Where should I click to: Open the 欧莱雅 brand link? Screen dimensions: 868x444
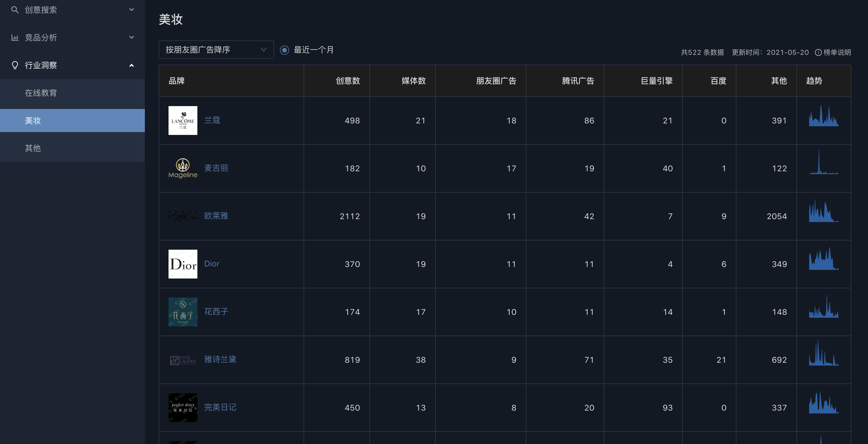click(x=216, y=216)
